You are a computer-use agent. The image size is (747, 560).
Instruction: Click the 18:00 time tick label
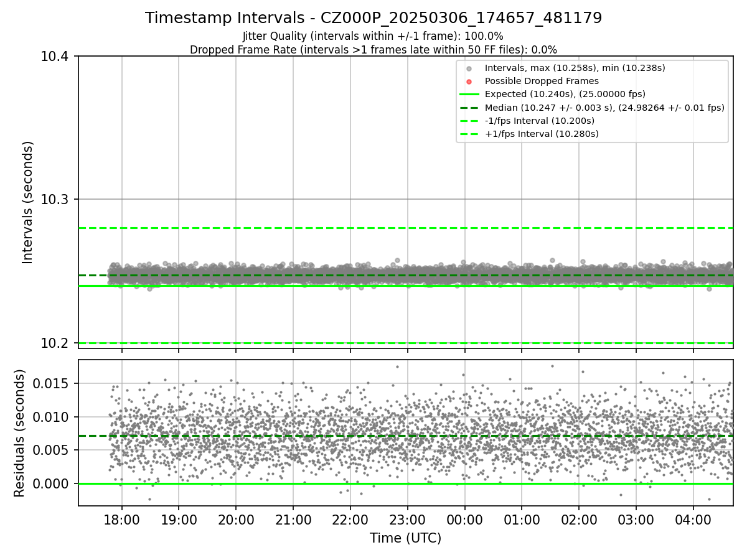click(121, 519)
